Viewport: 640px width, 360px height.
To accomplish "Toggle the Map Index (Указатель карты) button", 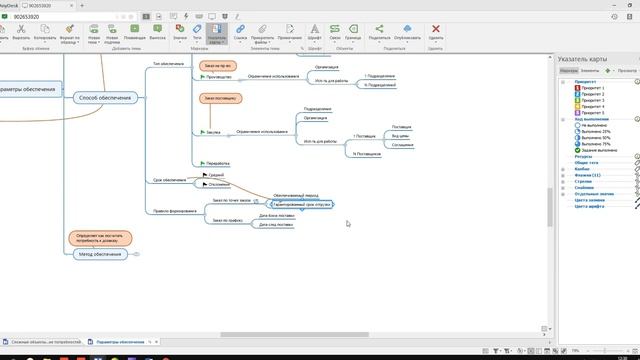I will click(217, 33).
